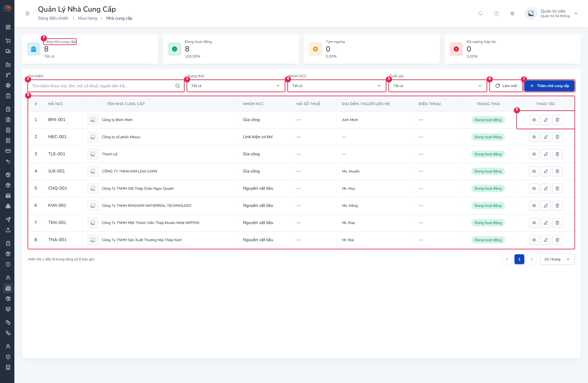Expand the Trạng thái filter dropdown
This screenshot has width=588, height=383.
coord(236,86)
